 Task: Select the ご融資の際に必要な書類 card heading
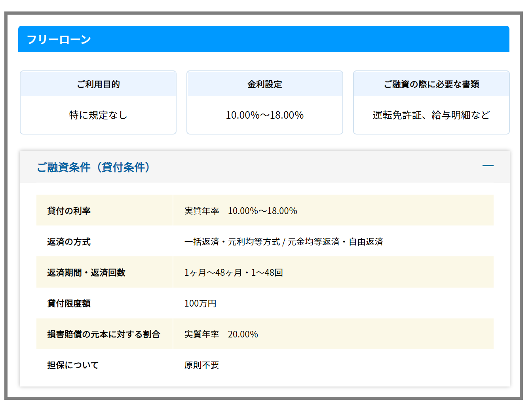(431, 84)
